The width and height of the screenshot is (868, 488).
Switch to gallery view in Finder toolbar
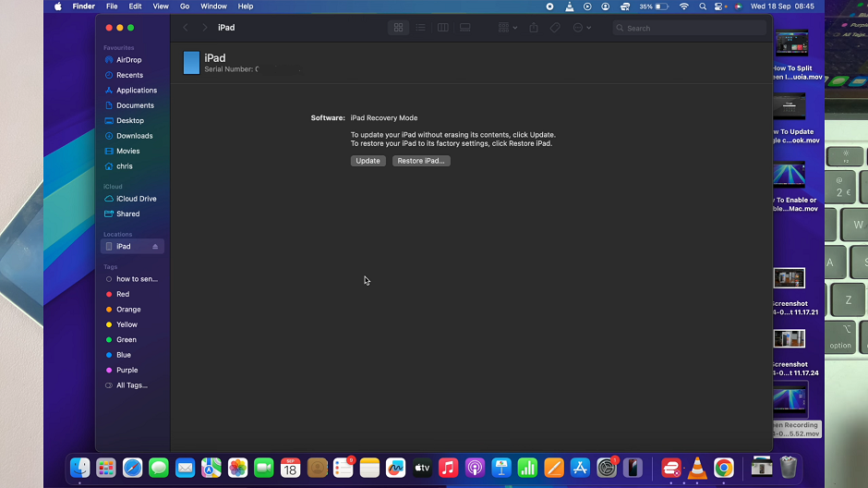[465, 28]
